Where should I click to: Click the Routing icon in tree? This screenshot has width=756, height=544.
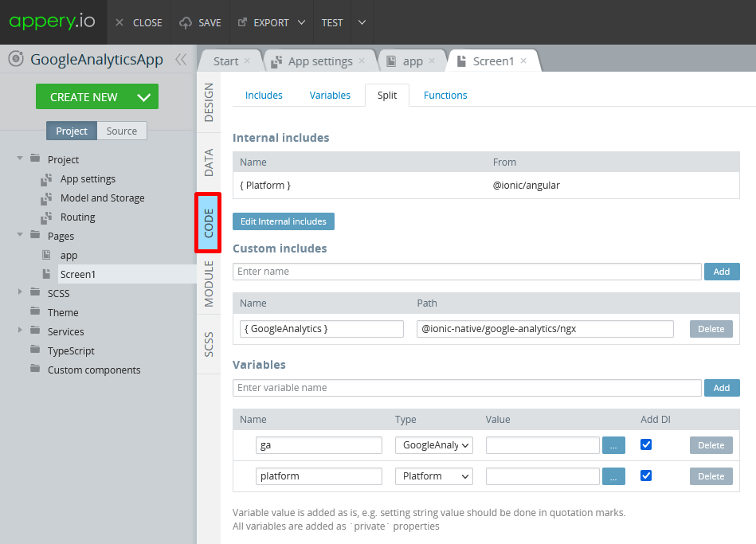click(x=46, y=217)
